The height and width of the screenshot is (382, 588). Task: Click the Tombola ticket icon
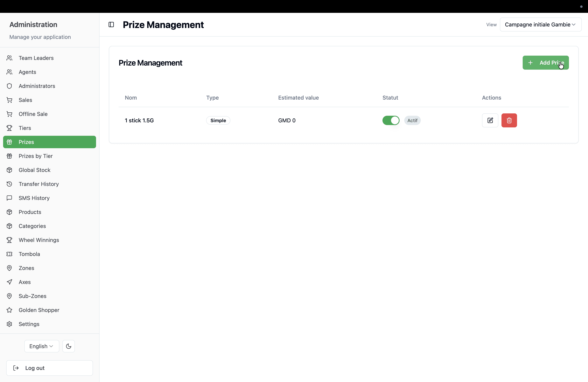tap(9, 254)
